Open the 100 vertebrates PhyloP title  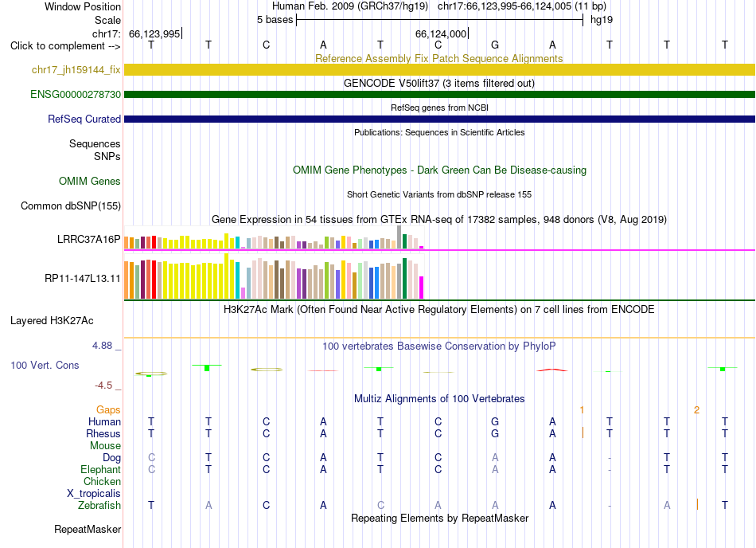pos(438,346)
